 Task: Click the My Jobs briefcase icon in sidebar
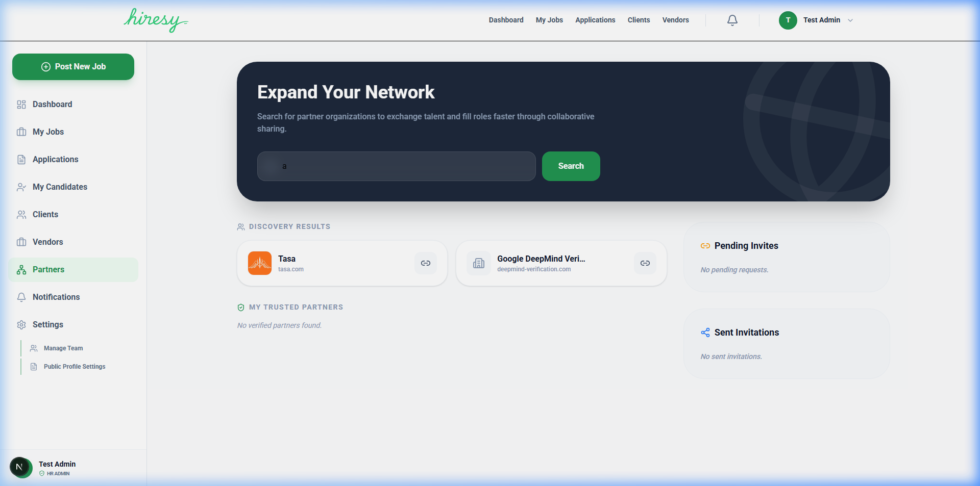pyautogui.click(x=21, y=132)
